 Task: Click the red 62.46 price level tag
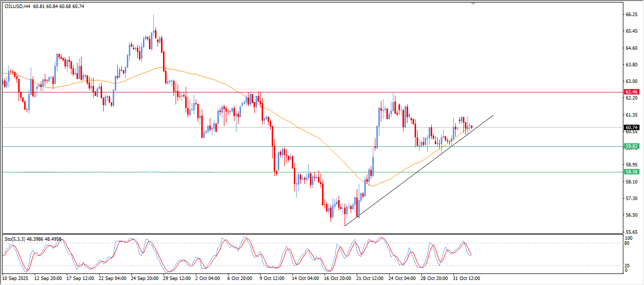631,92
